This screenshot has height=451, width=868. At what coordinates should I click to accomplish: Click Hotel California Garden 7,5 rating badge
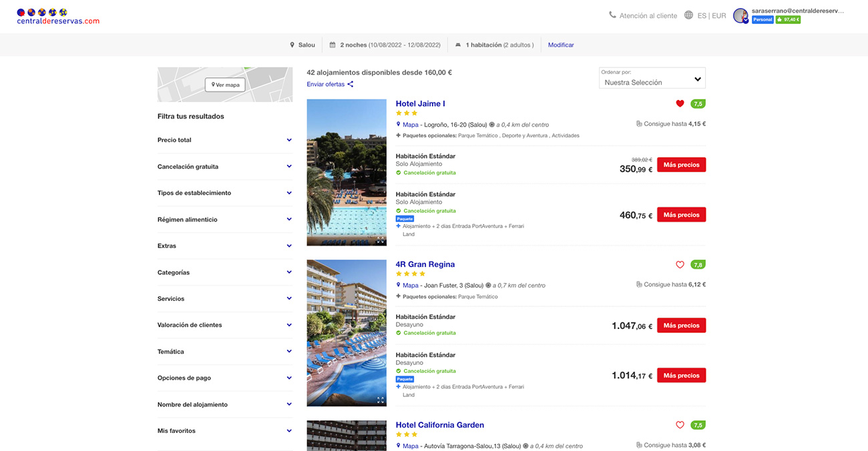(698, 426)
